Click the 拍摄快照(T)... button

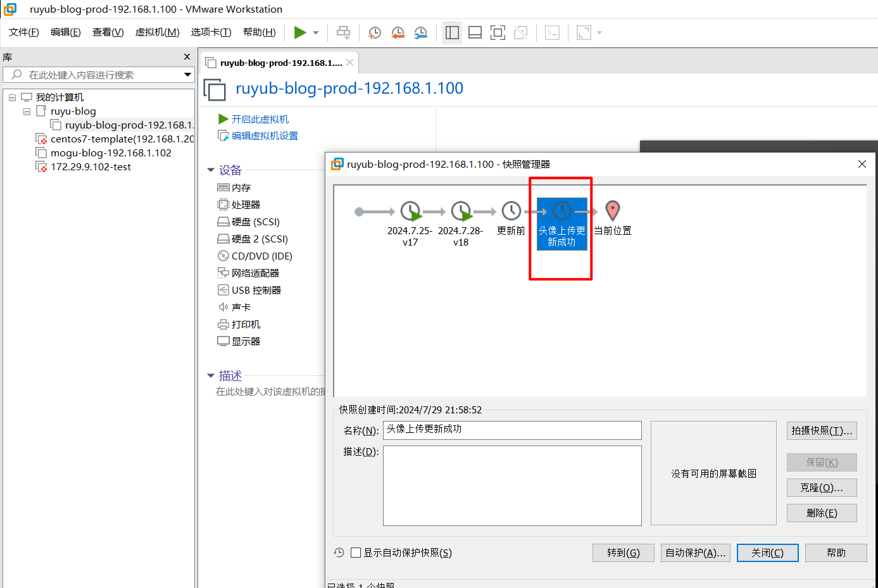[822, 430]
